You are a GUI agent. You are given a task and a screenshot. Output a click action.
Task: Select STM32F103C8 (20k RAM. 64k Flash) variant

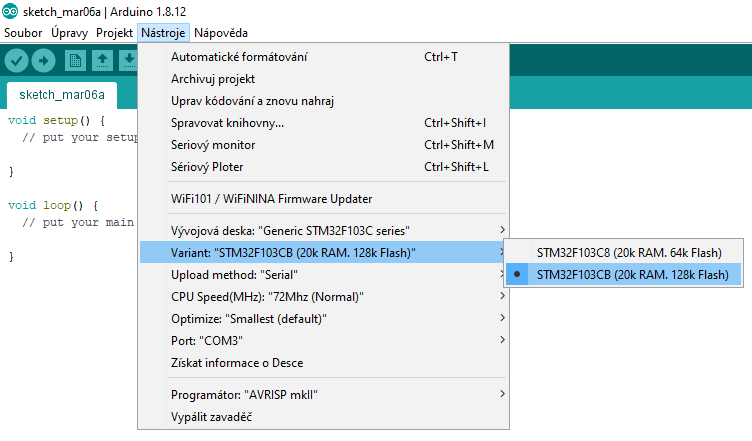pos(623,253)
